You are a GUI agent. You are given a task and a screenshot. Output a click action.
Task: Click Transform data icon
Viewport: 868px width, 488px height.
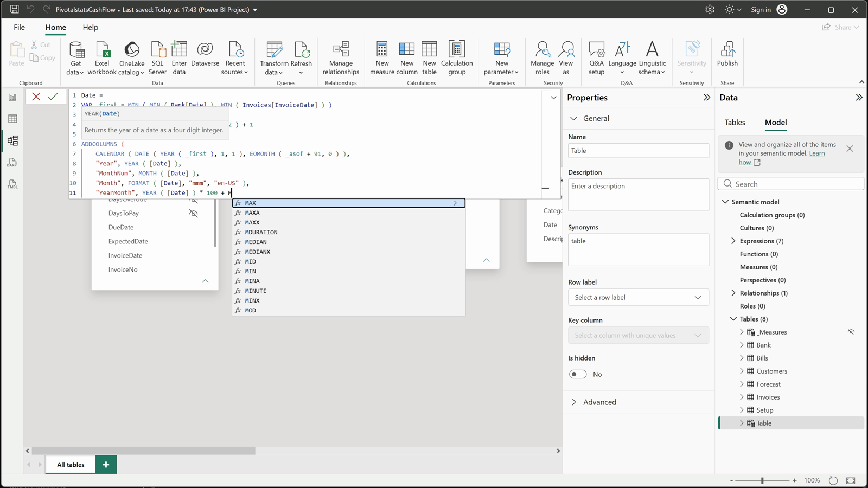[x=274, y=50]
